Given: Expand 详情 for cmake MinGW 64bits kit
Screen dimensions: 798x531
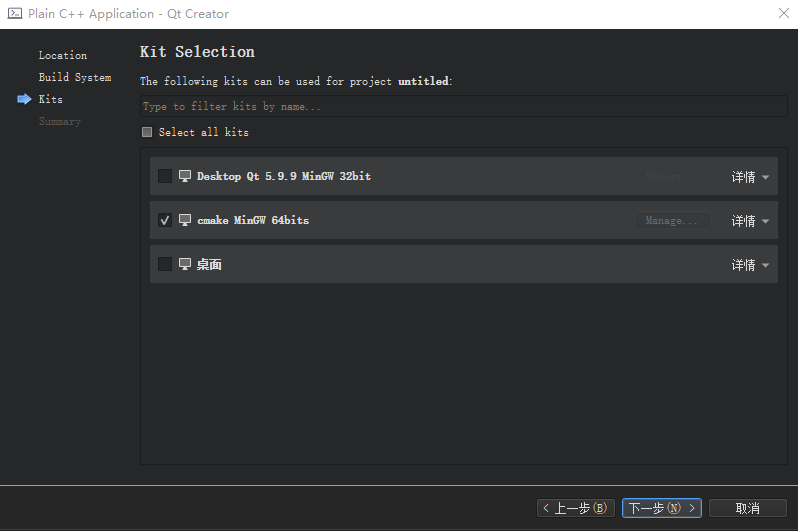Looking at the screenshot, I should [x=749, y=221].
